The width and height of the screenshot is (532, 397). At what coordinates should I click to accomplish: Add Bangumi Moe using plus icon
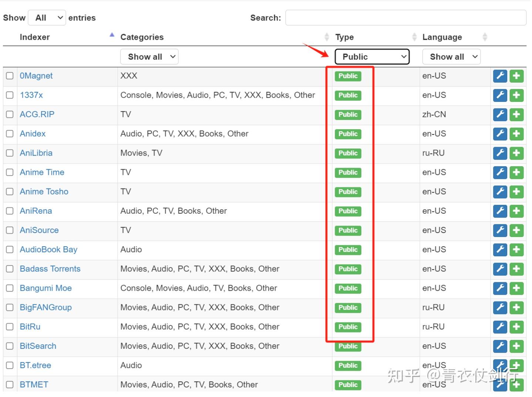click(x=516, y=288)
